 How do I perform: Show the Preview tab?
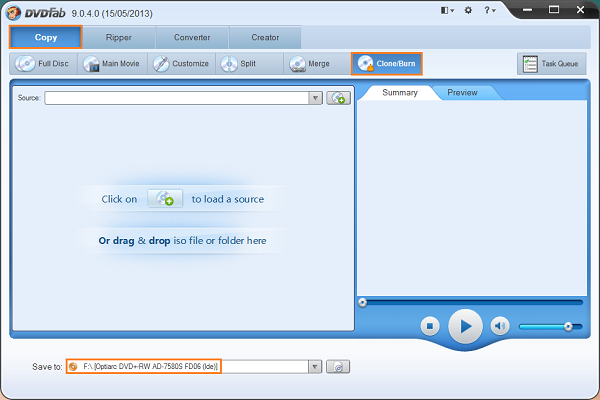tap(462, 93)
